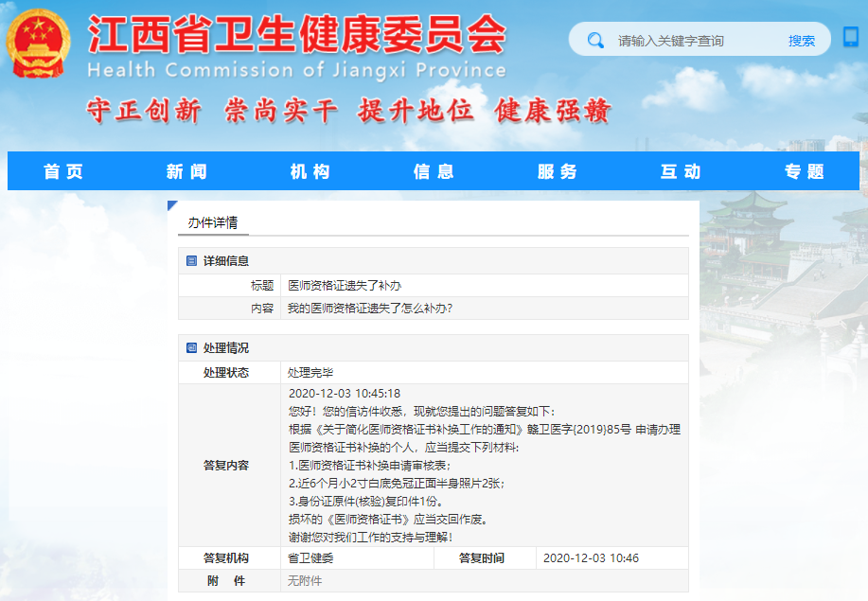Click the 处理情况 section header
Screen dimensions: 868x601
coord(226,348)
